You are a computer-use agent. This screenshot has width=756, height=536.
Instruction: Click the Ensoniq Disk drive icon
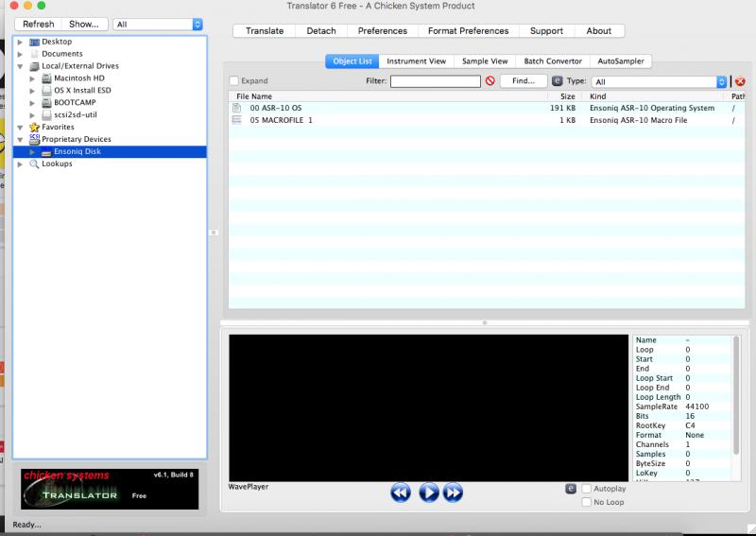(46, 152)
